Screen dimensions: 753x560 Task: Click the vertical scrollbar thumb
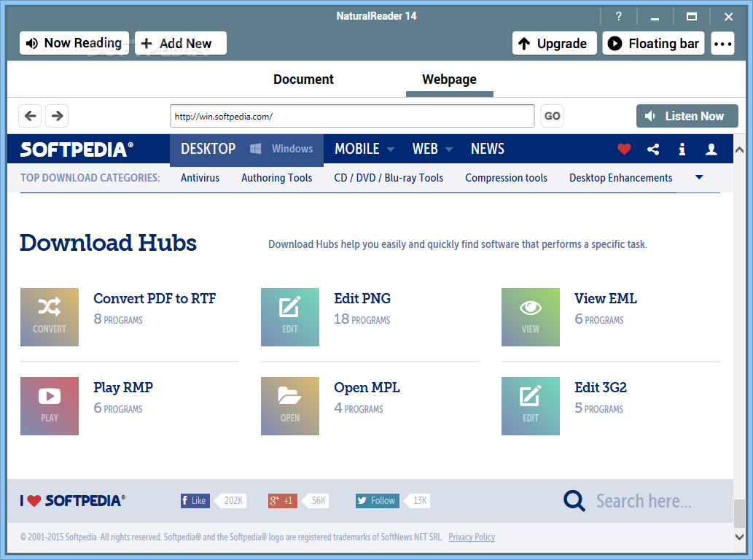pos(740,513)
